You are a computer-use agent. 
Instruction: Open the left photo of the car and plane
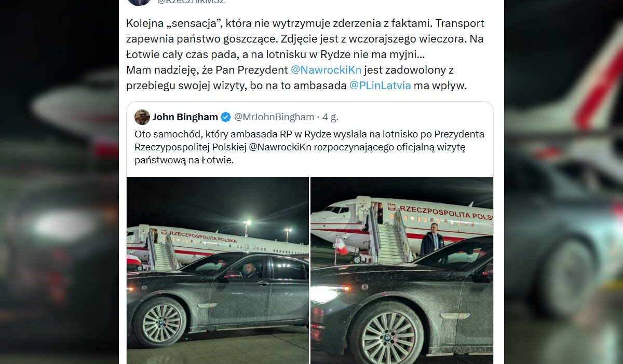coord(218,270)
